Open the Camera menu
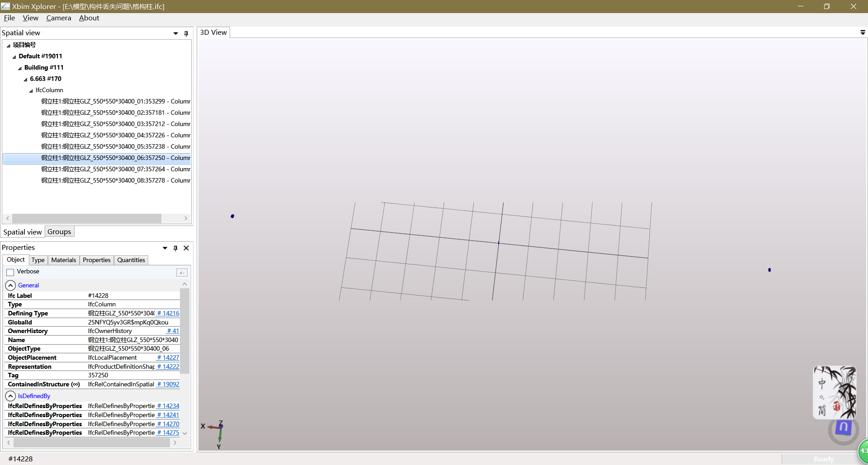This screenshot has width=868, height=465. click(58, 18)
